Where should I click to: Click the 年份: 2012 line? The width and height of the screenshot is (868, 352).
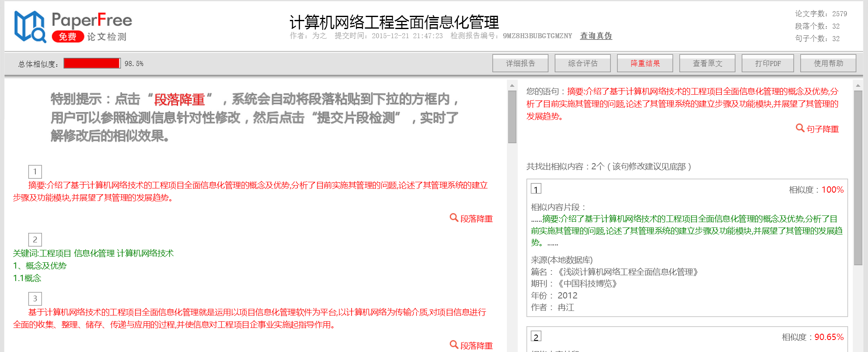tap(554, 296)
